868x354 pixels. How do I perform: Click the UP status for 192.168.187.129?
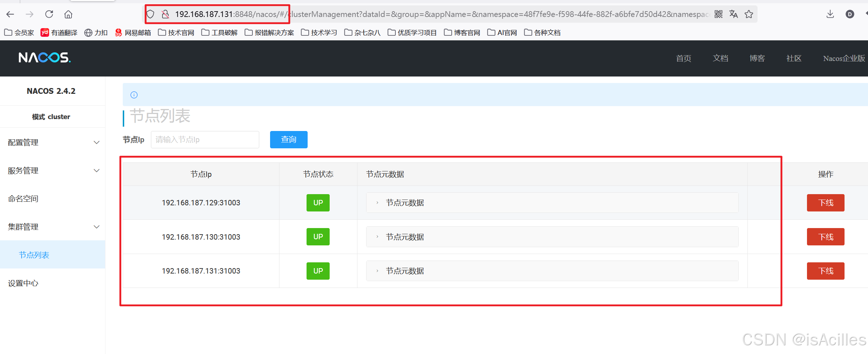point(318,203)
